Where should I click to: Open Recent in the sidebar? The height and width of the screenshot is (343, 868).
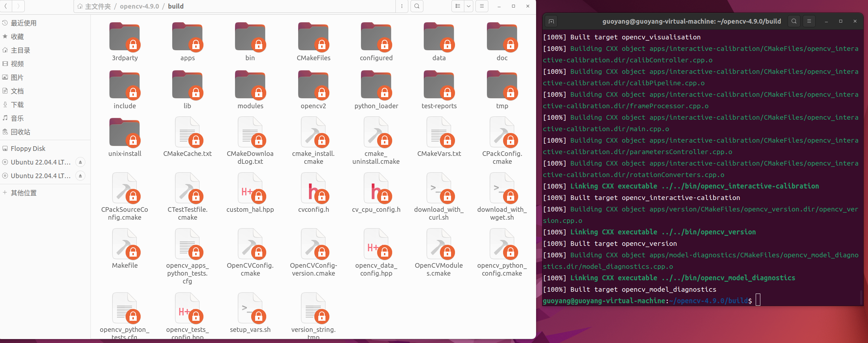coord(45,23)
